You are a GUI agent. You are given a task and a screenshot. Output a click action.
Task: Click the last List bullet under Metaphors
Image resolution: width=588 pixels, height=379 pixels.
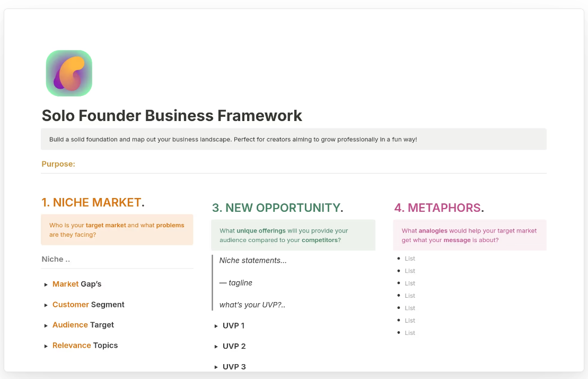pos(410,333)
